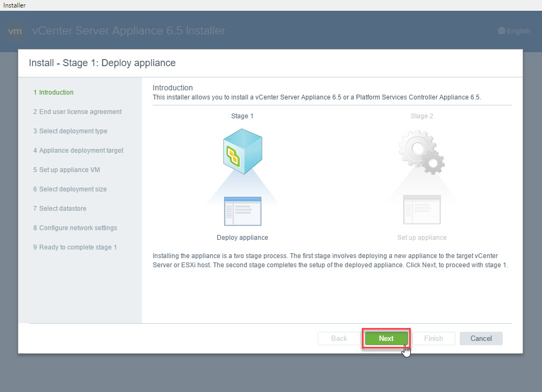542x392 pixels.
Task: Click the Set up appliance window thumbnail
Action: (x=422, y=210)
